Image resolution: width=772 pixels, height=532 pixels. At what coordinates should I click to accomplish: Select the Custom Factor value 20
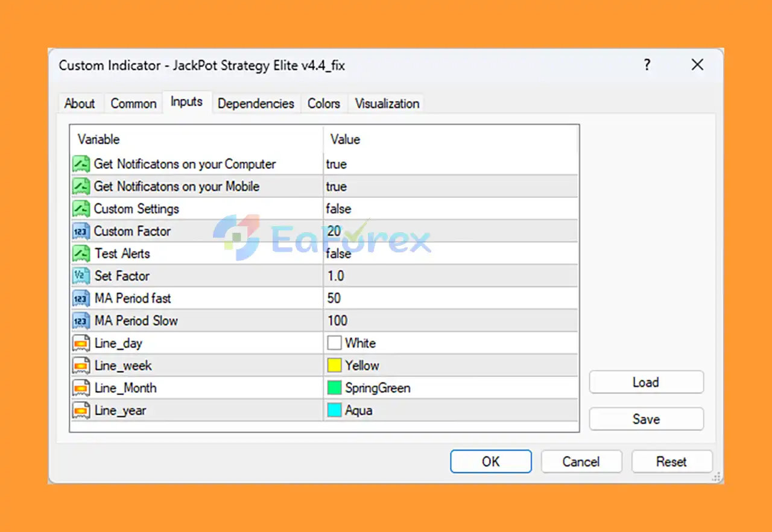pos(334,231)
